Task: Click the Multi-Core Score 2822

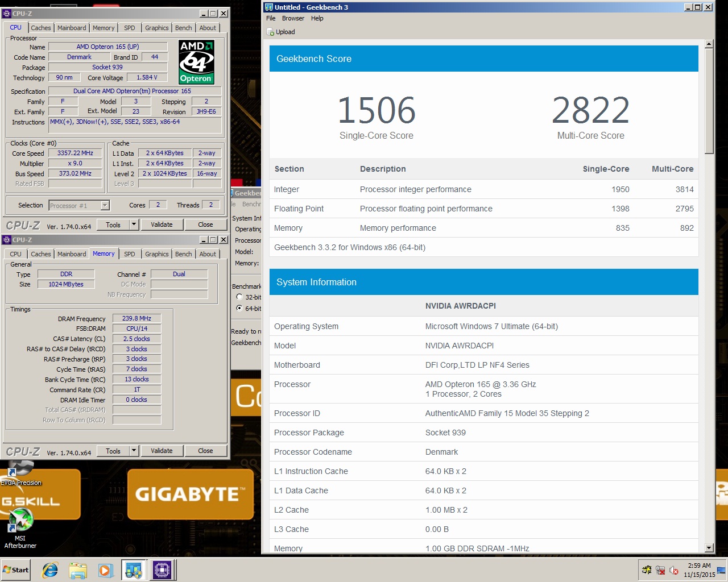Action: click(x=591, y=110)
